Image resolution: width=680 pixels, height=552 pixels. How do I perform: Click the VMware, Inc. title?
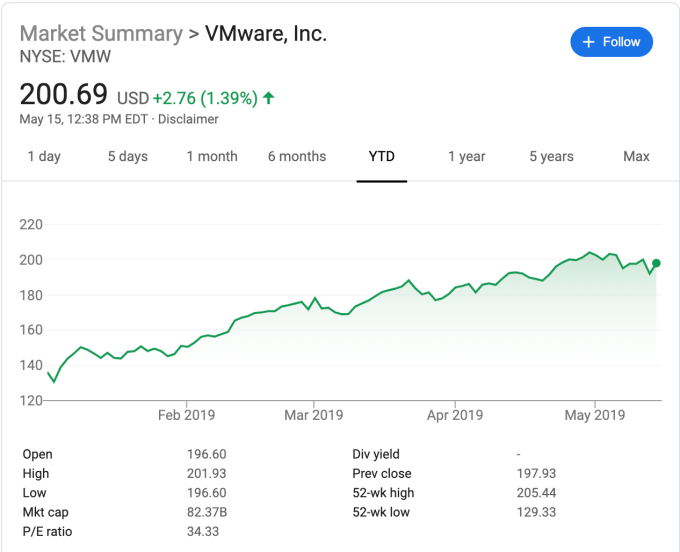(266, 33)
